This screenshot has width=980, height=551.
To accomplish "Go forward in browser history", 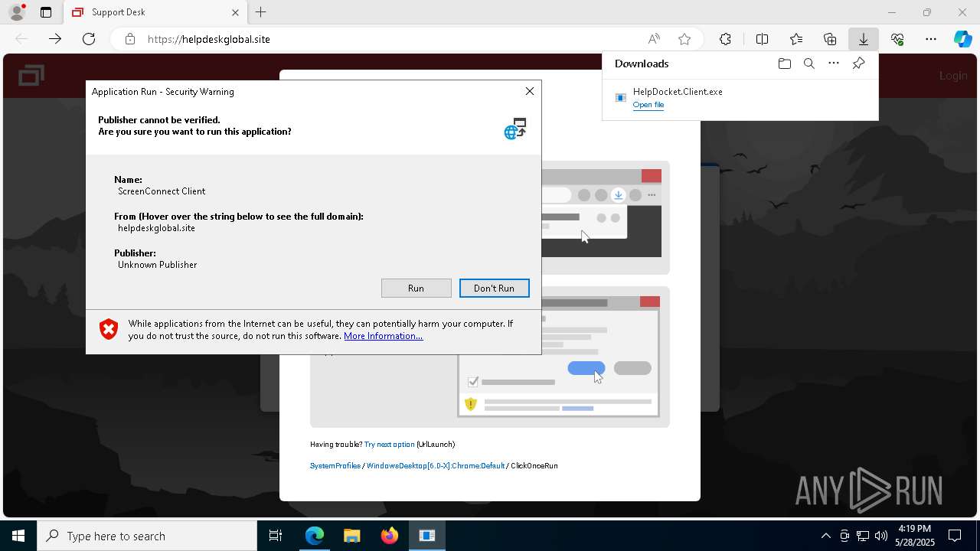I will tap(55, 39).
